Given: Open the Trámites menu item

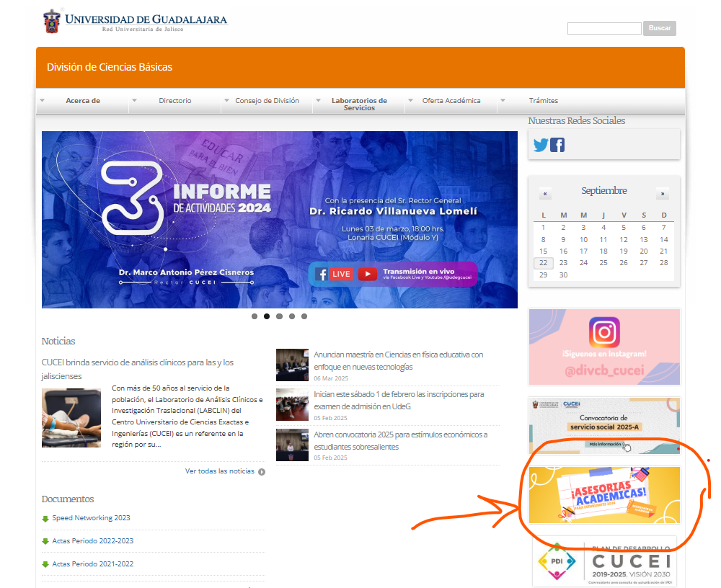Looking at the screenshot, I should pyautogui.click(x=543, y=101).
